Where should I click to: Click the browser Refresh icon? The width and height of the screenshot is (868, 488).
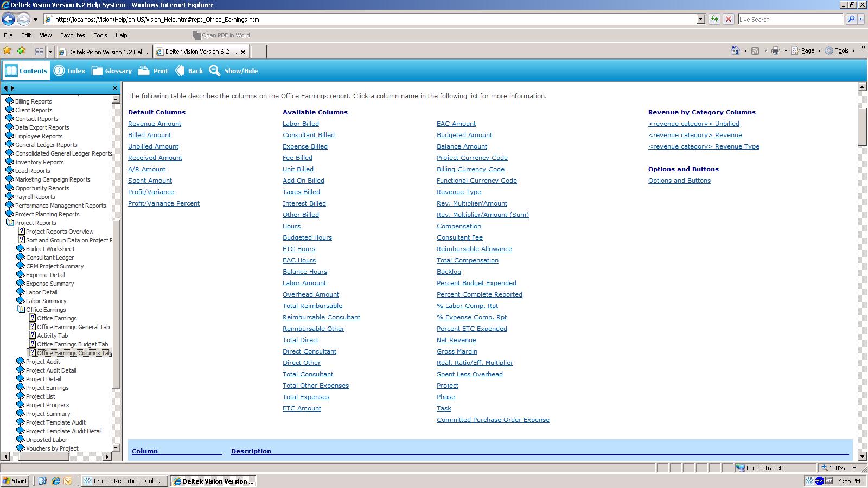(714, 20)
